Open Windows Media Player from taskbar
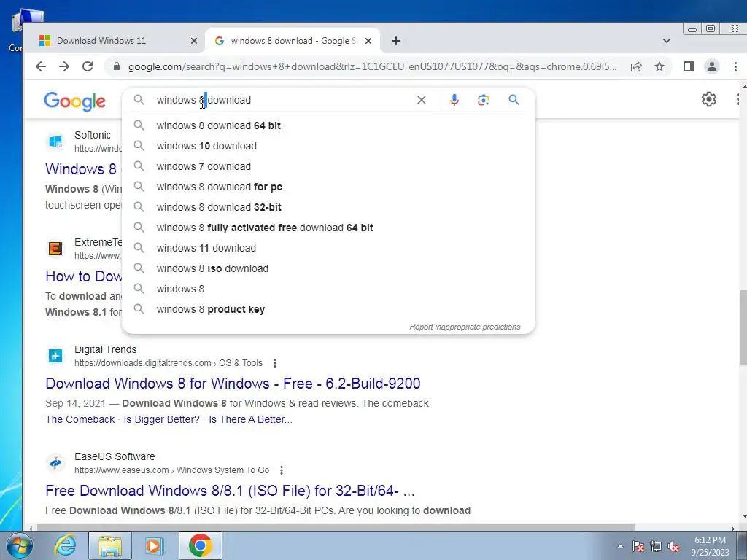747x560 pixels. [x=154, y=545]
